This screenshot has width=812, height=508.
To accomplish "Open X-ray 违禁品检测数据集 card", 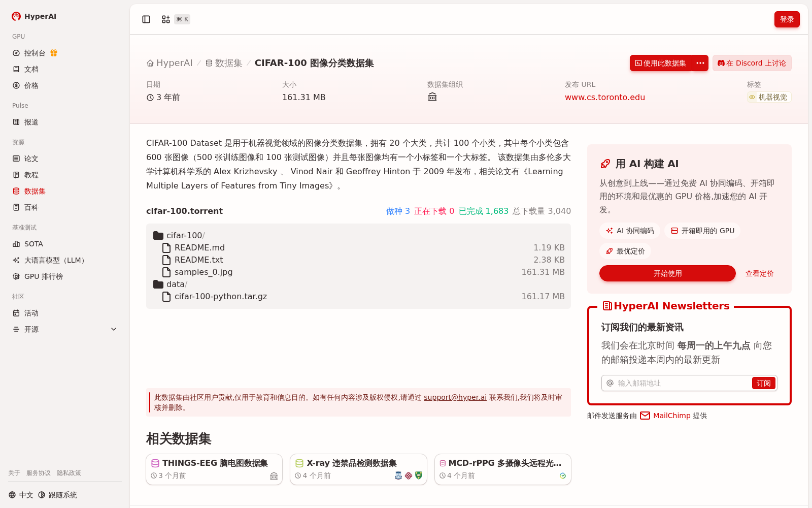I will (x=358, y=469).
